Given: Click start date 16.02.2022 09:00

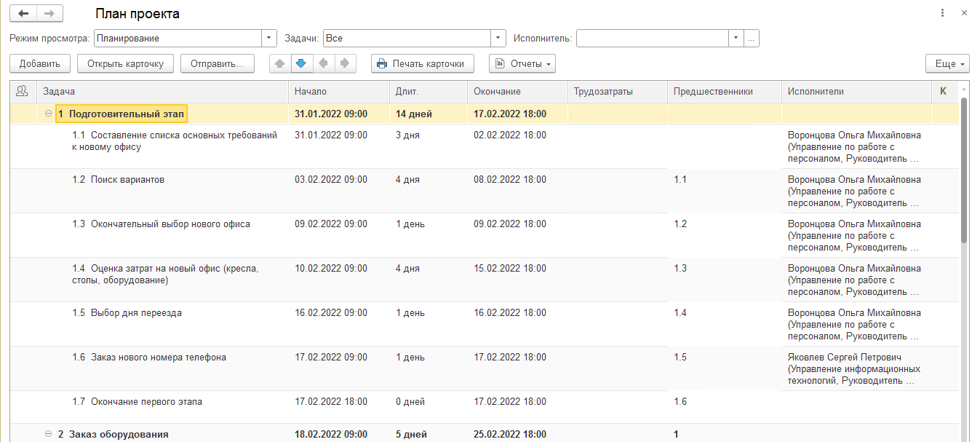Looking at the screenshot, I should (x=331, y=312).
